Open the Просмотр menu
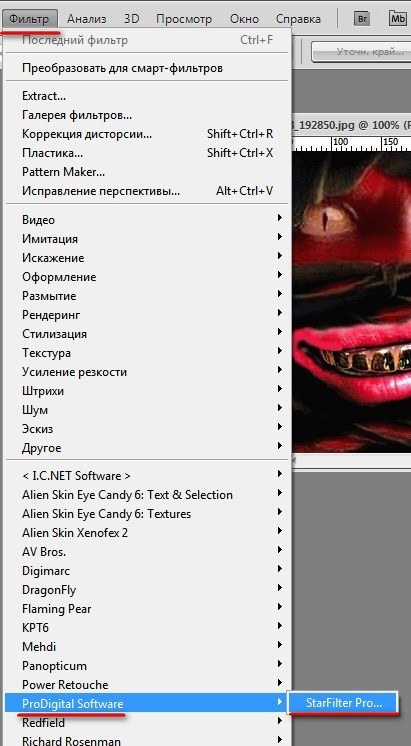This screenshot has width=411, height=746. (x=184, y=19)
